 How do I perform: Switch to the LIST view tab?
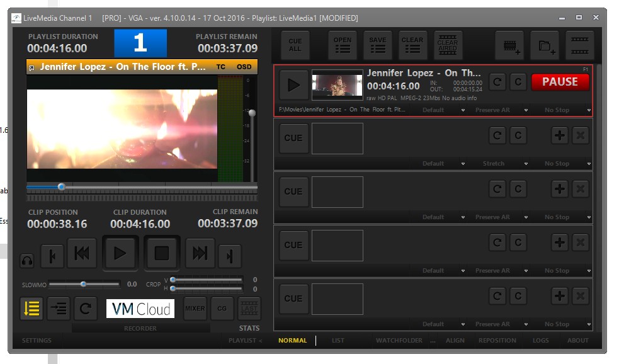click(338, 341)
